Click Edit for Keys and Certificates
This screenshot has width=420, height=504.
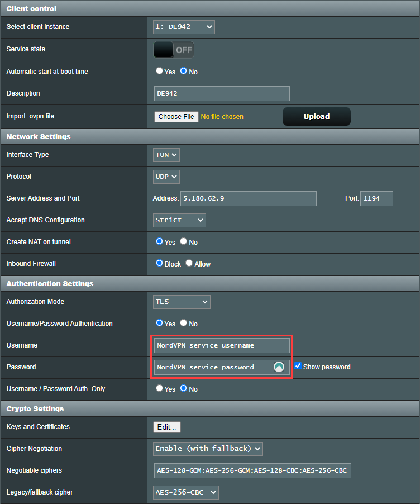(167, 427)
